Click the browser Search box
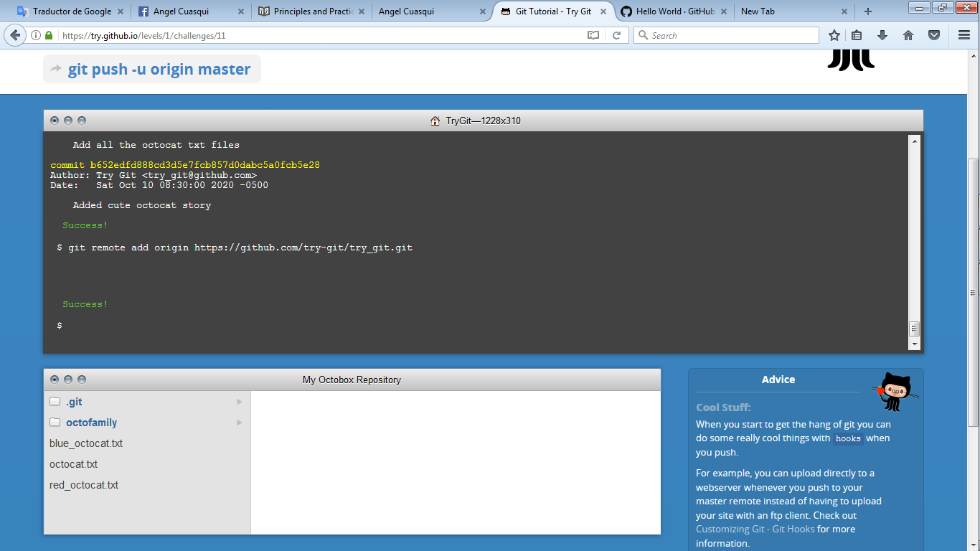980x551 pixels. pos(726,35)
